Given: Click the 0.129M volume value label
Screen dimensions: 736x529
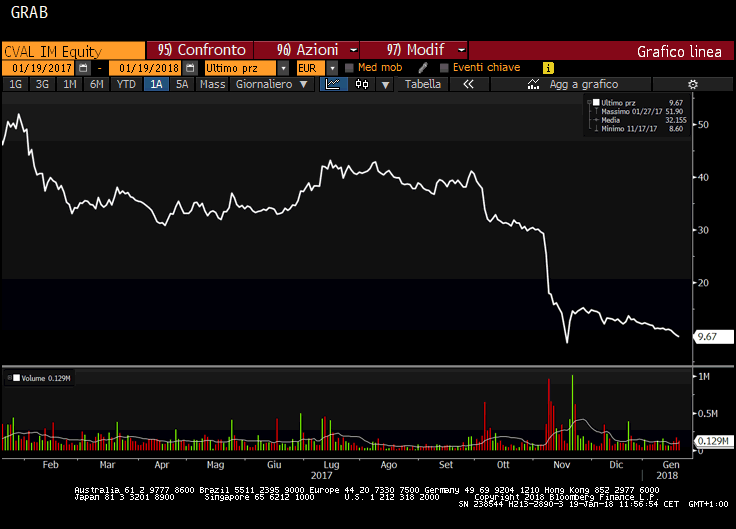Looking at the screenshot, I should click(x=713, y=441).
